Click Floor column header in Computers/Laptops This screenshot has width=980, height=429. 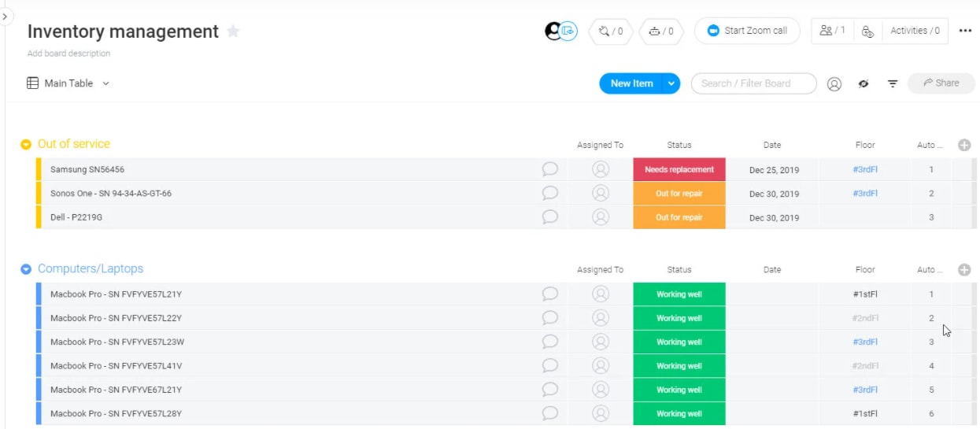point(865,270)
